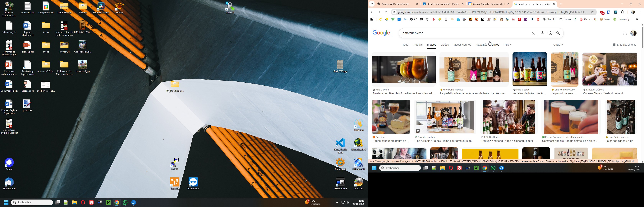Viewport: 644px width, 207px height.
Task: Click the magnifier search submit icon
Action: 558,33
